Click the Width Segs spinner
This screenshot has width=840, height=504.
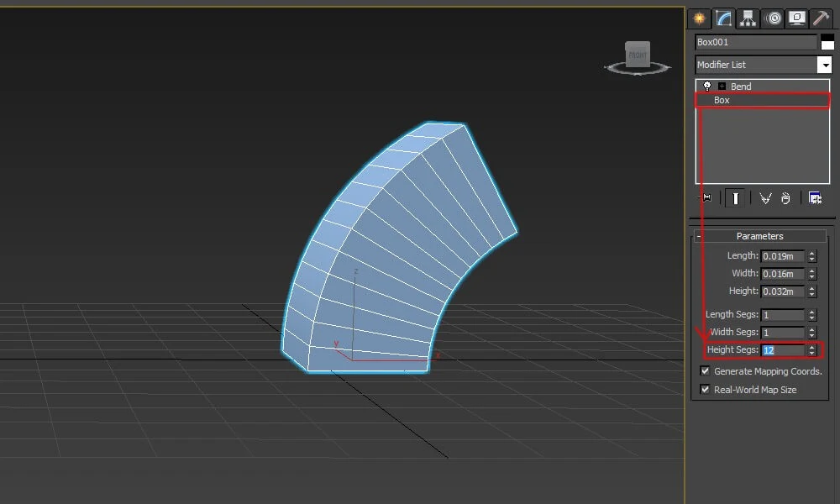click(x=812, y=333)
